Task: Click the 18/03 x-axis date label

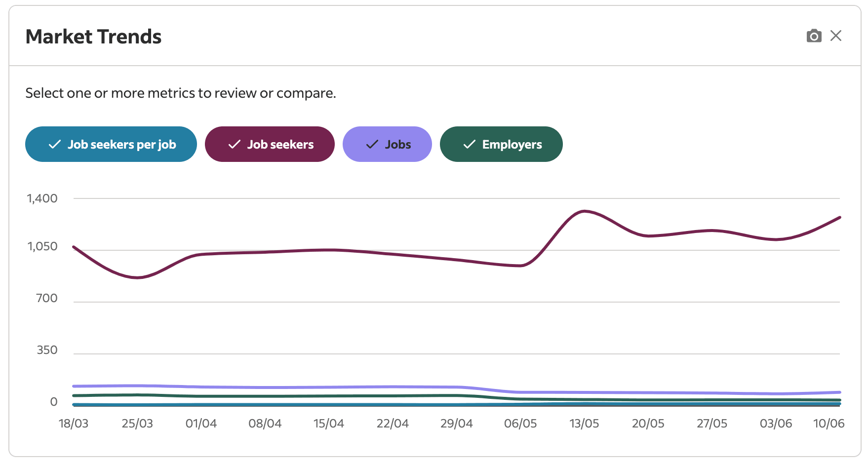Action: [74, 424]
